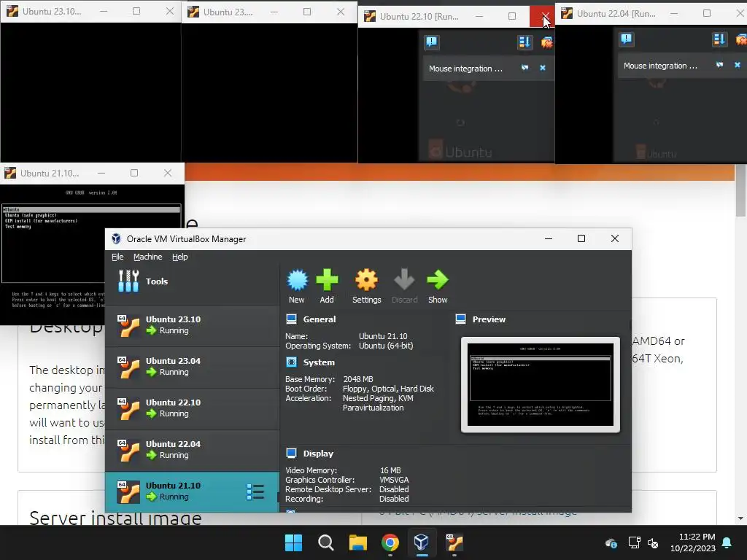Click the notification center icon in Ubuntu 22.04 window

[627, 39]
